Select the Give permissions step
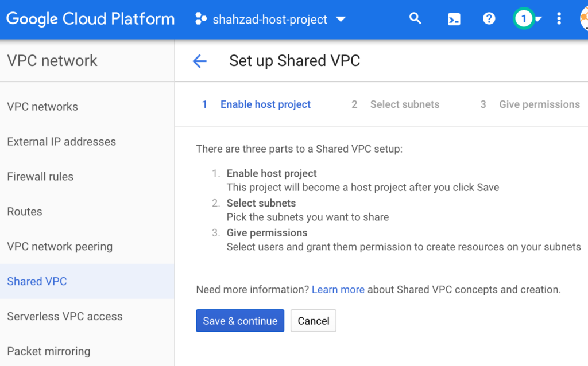The height and width of the screenshot is (366, 588). pyautogui.click(x=530, y=104)
